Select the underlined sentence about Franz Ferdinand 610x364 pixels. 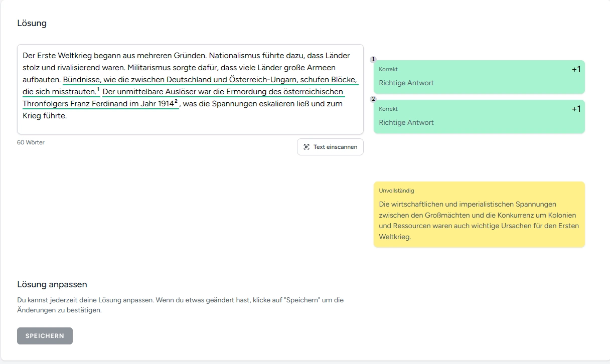[223, 92]
